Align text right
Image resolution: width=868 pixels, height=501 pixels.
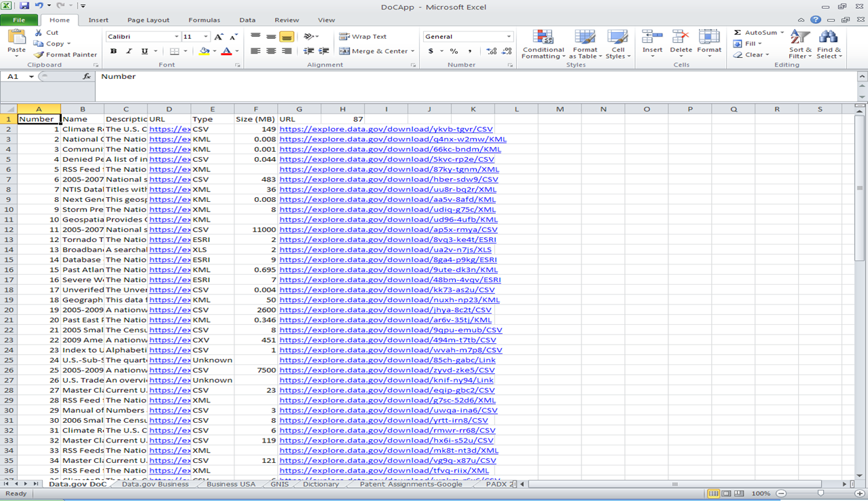coord(287,51)
